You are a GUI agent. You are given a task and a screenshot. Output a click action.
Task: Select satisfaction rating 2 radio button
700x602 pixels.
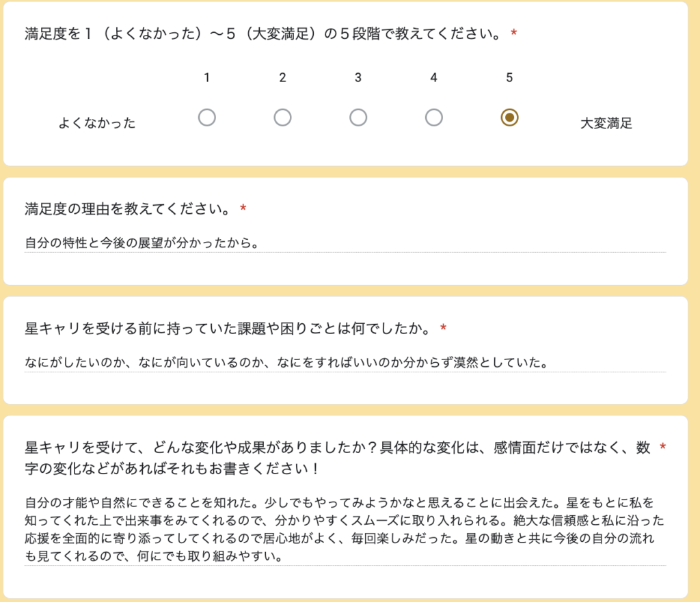click(x=282, y=118)
